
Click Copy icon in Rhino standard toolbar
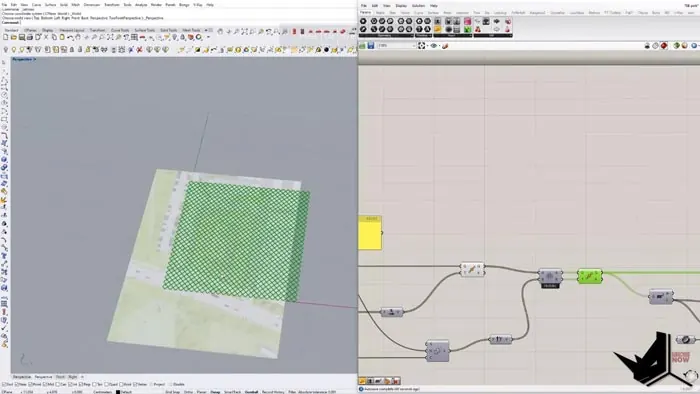pos(54,37)
